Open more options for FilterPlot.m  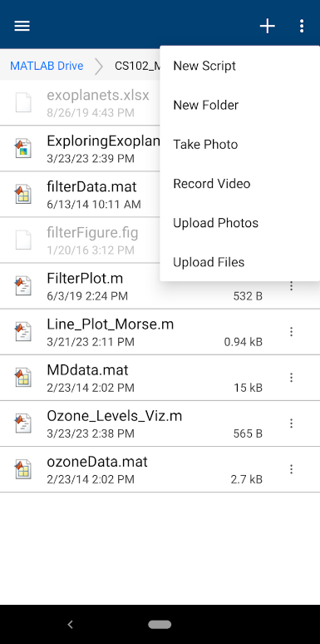point(291,286)
